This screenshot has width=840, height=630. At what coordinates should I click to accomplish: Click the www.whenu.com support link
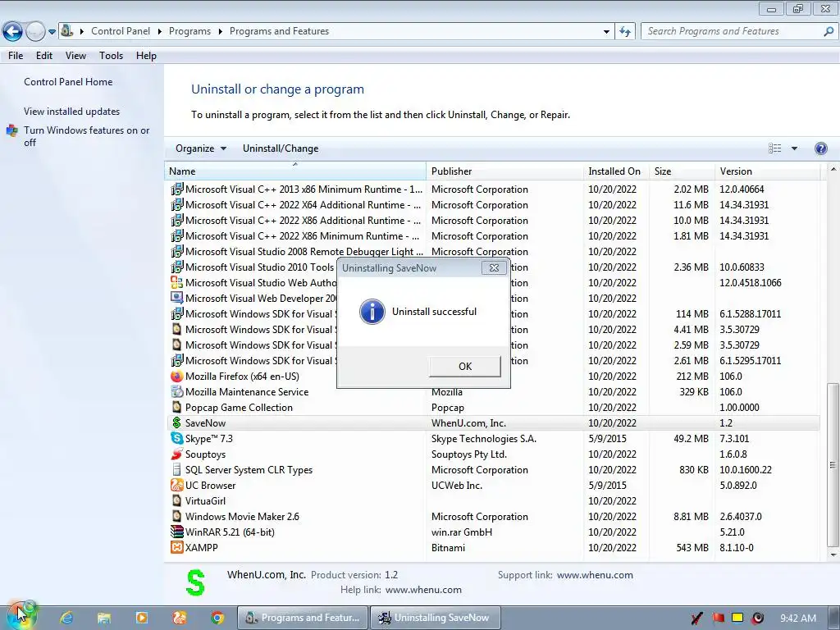coord(595,575)
